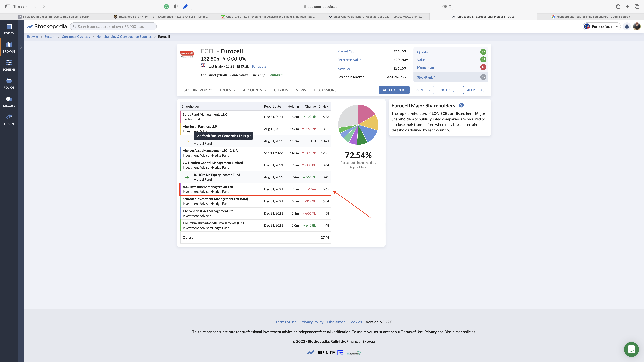Open the DISCUSSIONS tab

point(325,90)
